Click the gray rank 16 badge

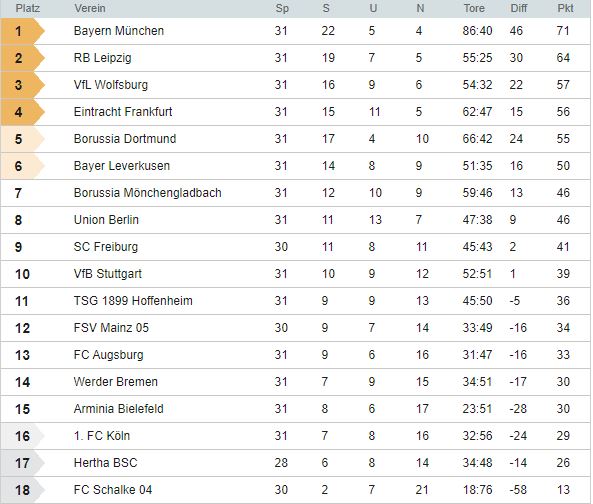[x=23, y=436]
